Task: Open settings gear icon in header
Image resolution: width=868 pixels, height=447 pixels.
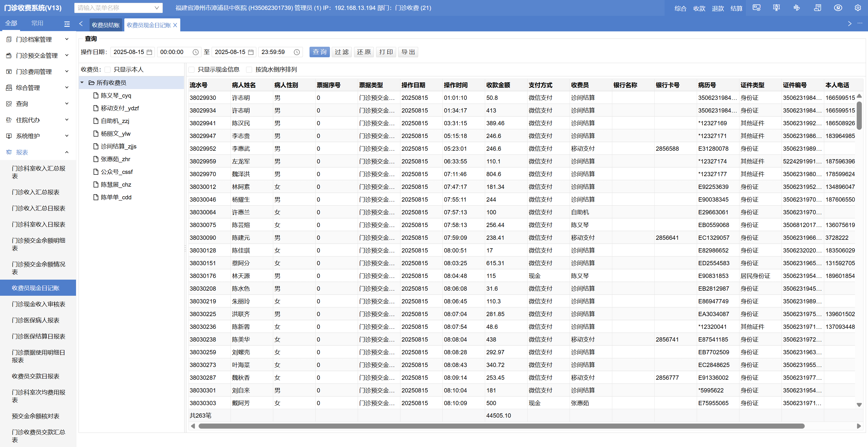Action: coord(858,8)
